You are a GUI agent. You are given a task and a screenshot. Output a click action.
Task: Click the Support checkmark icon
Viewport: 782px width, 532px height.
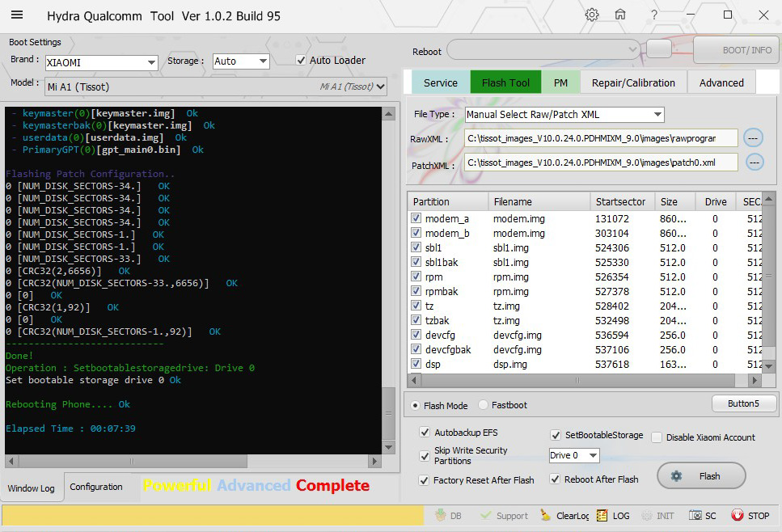point(485,515)
